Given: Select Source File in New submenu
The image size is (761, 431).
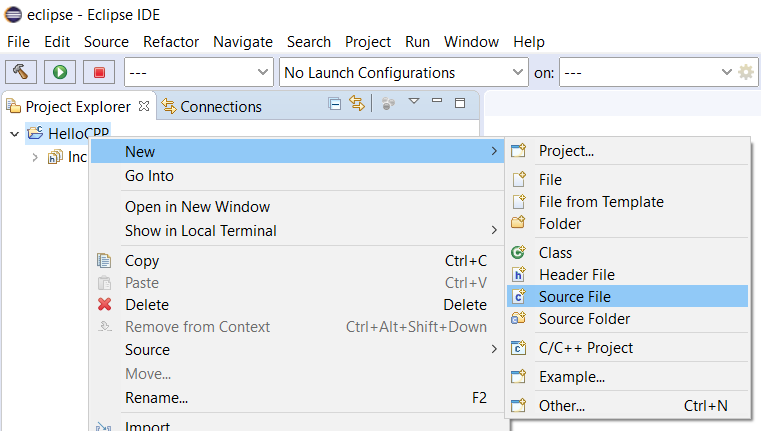Looking at the screenshot, I should (628, 297).
